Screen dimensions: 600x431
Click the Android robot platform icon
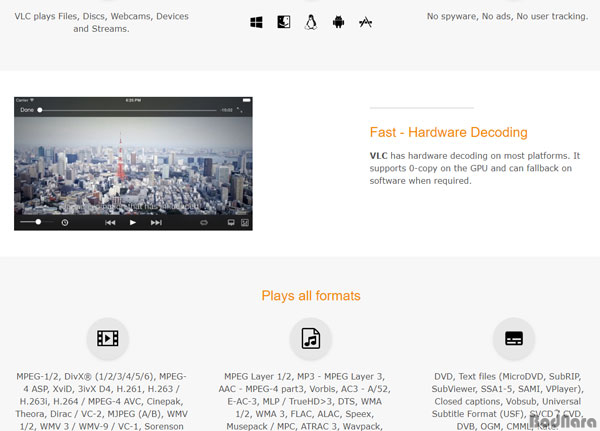(x=338, y=22)
